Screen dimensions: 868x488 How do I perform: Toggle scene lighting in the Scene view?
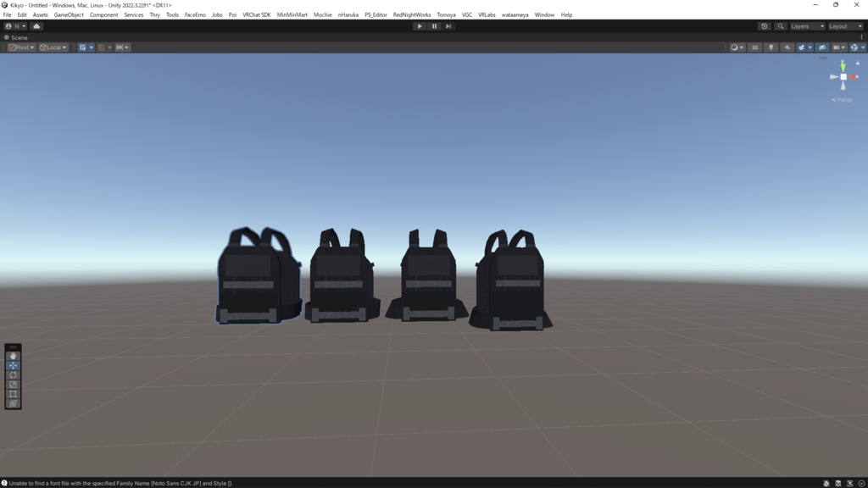771,47
